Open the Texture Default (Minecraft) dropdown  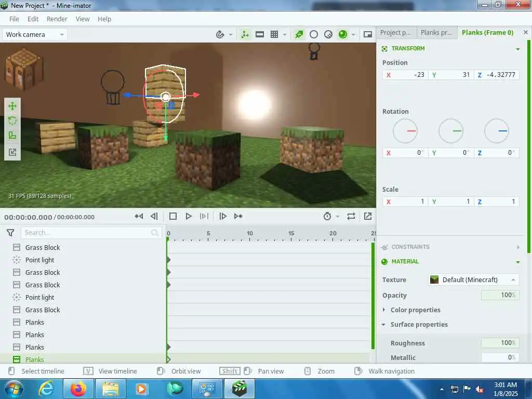[x=473, y=280]
